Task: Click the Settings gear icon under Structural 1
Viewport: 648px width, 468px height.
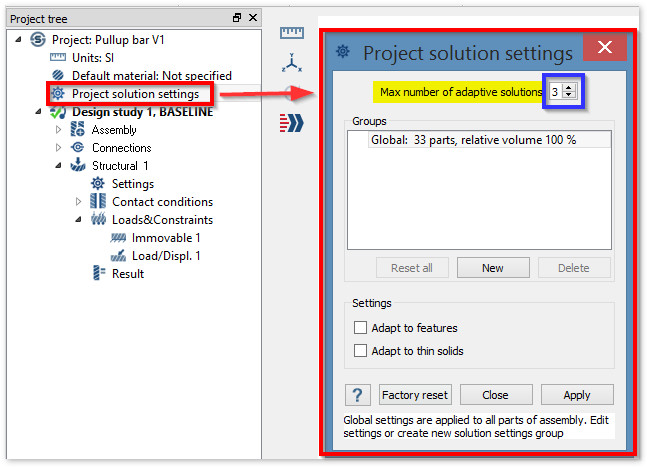Action: pyautogui.click(x=98, y=184)
